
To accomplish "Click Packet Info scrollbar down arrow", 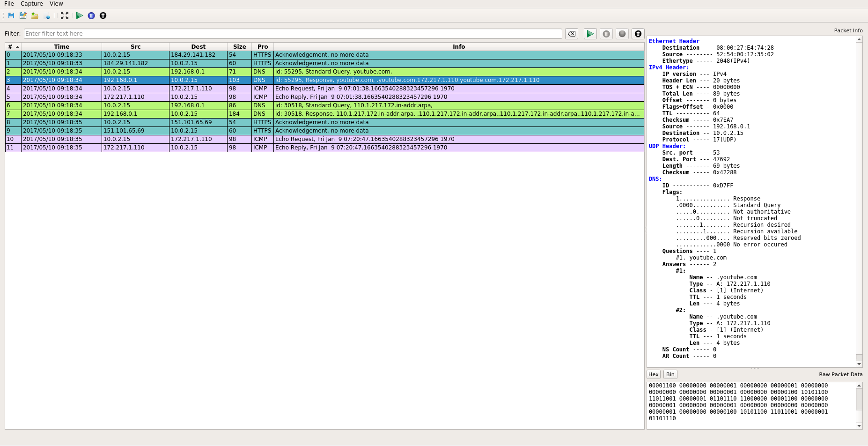I will (859, 364).
